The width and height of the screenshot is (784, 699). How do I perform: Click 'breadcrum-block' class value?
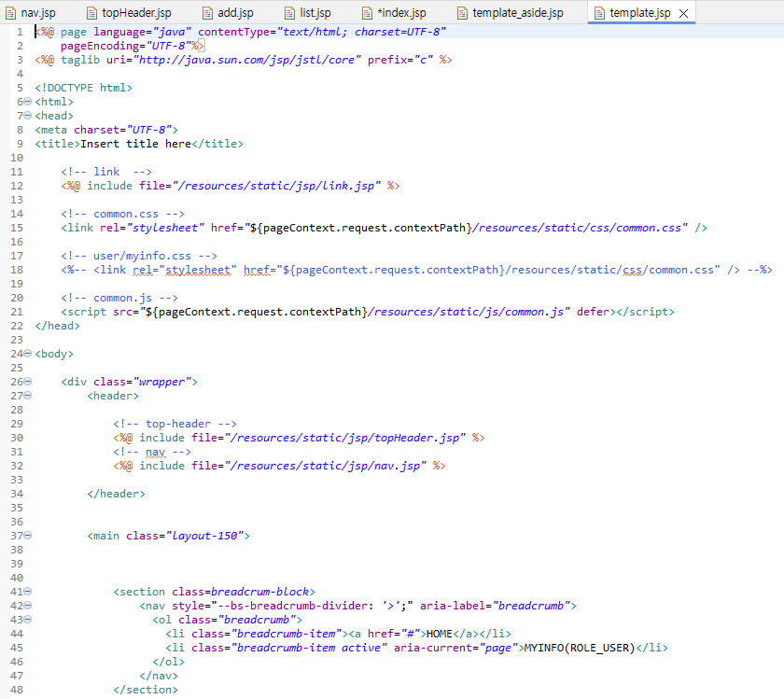point(260,592)
